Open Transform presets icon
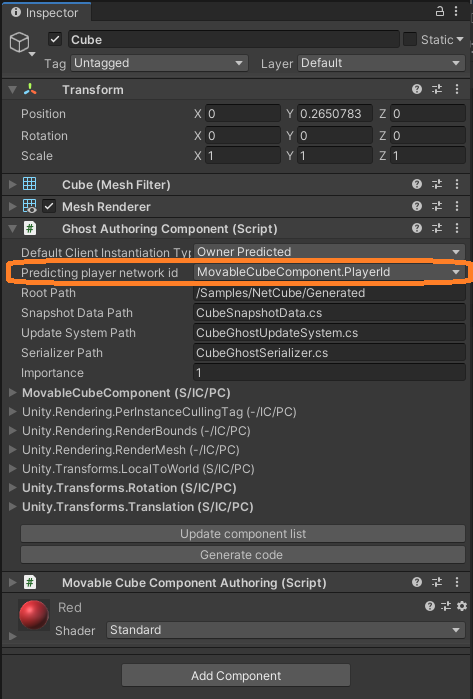This screenshot has height=699, width=473. [x=437, y=90]
